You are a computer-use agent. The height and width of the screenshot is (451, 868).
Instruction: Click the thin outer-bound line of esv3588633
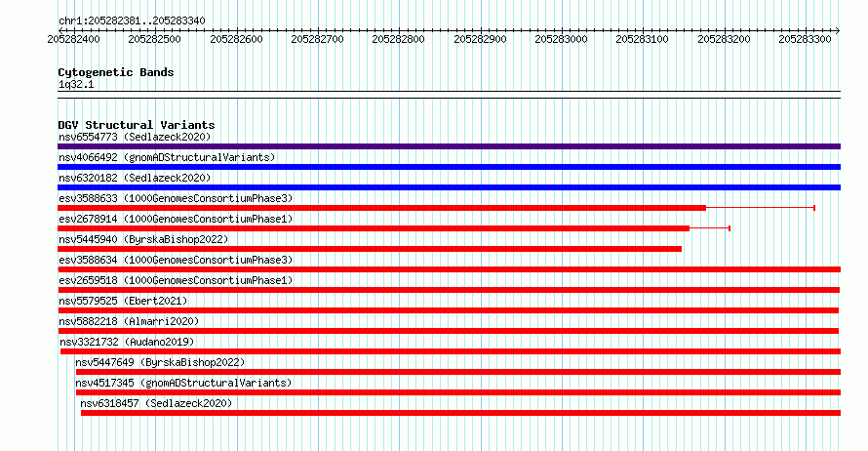[761, 208]
